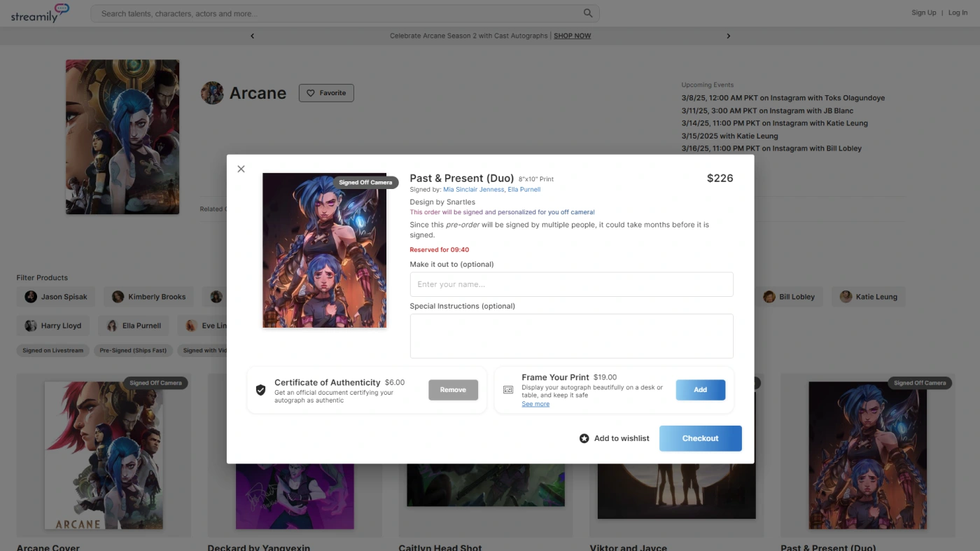Open Mia Sinclair Jenness signer link
The image size is (980, 551).
pyautogui.click(x=474, y=190)
